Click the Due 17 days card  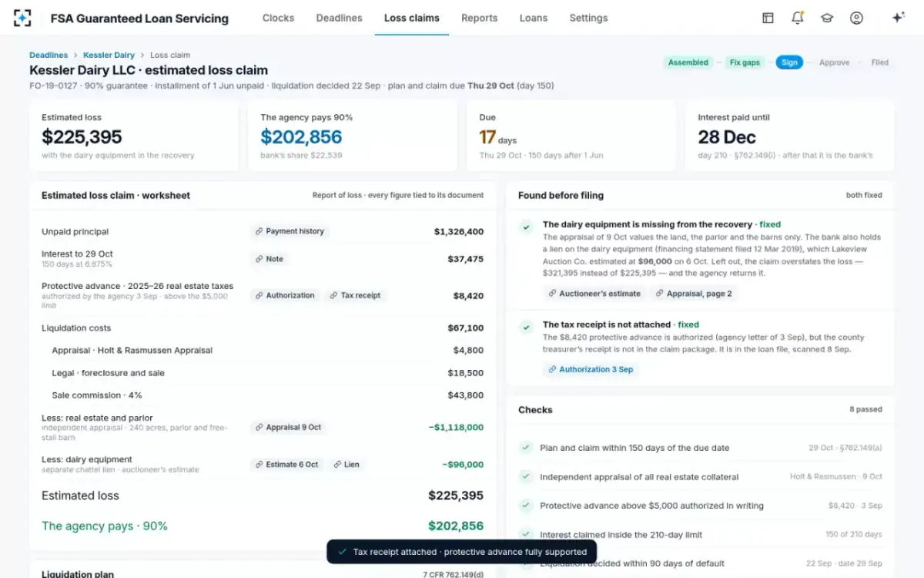[x=571, y=135]
